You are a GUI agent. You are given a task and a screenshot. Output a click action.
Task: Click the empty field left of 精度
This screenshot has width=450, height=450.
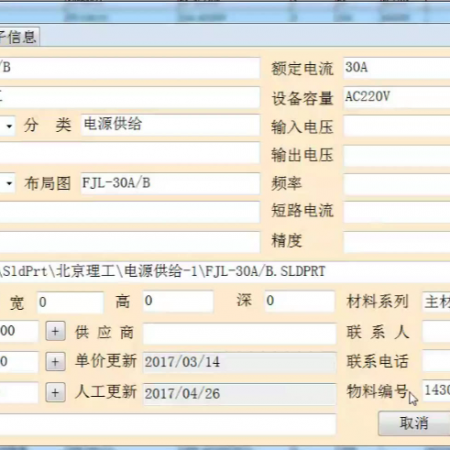pyautogui.click(x=130, y=242)
